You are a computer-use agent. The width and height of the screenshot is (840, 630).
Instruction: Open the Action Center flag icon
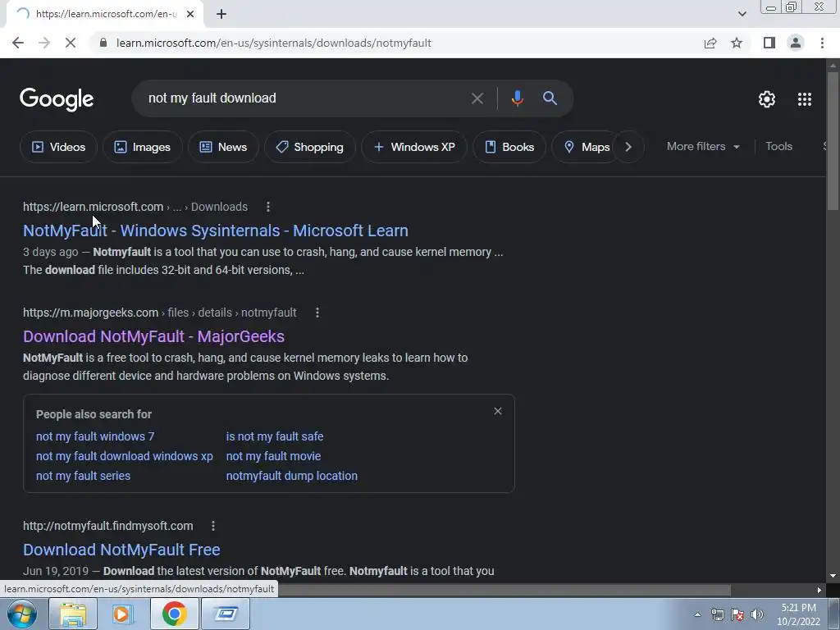(737, 614)
